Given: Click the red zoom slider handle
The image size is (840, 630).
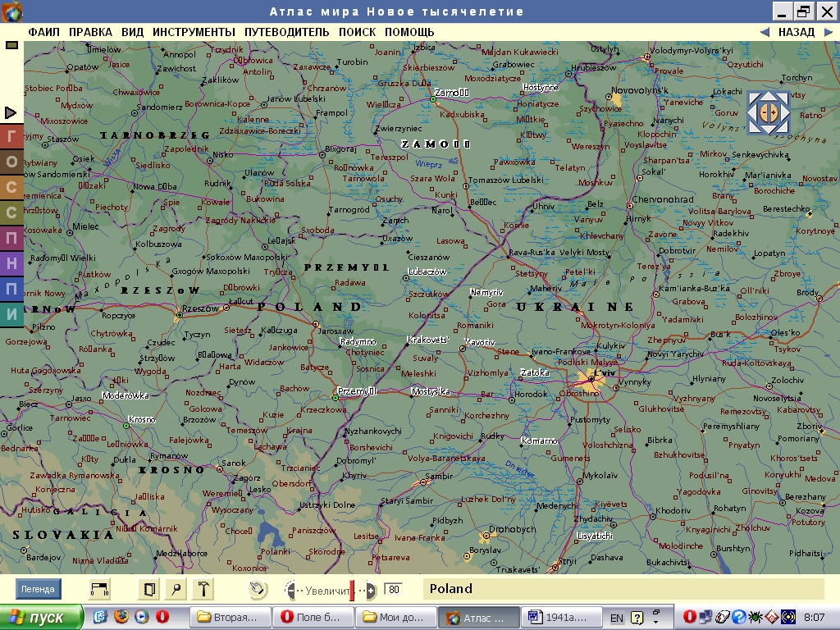Looking at the screenshot, I should pos(352,591).
